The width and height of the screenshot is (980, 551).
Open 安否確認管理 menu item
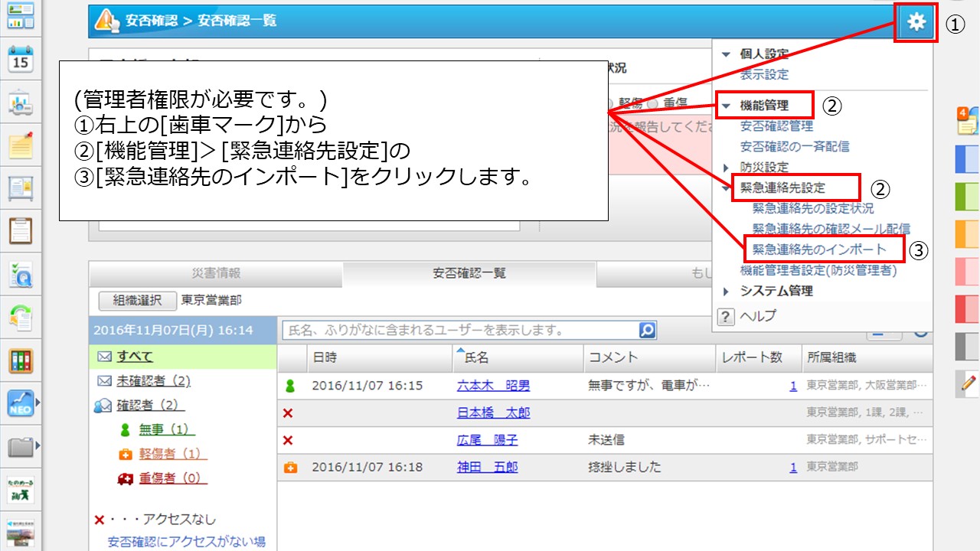pos(776,126)
